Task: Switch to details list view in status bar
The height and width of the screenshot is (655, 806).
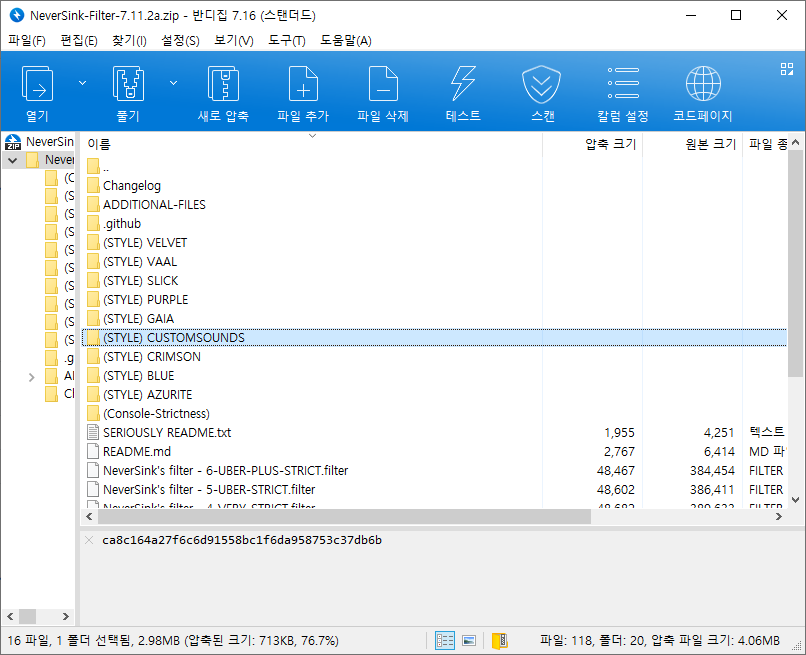Action: click(x=445, y=641)
